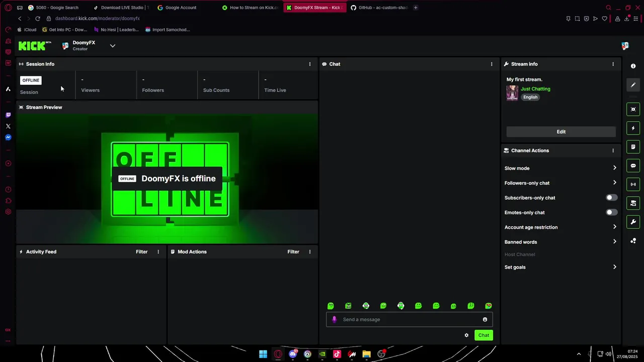Expand Account age restriction settings
644x362 pixels.
[560, 227]
